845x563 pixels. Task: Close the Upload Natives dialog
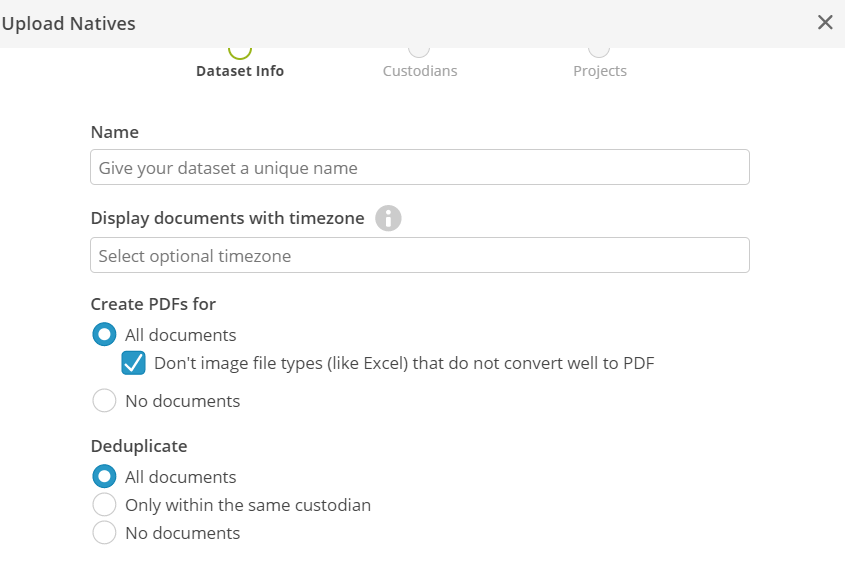coord(825,23)
